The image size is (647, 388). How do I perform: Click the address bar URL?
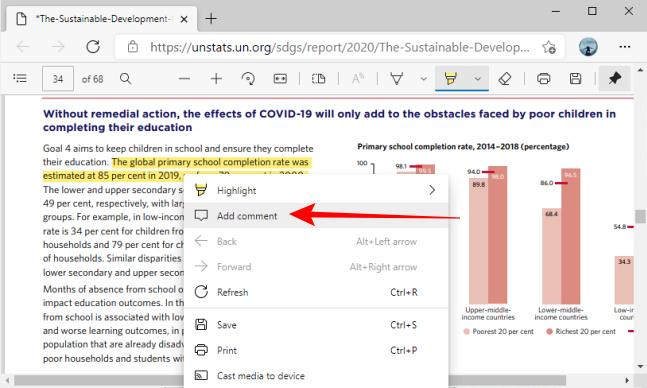(340, 47)
